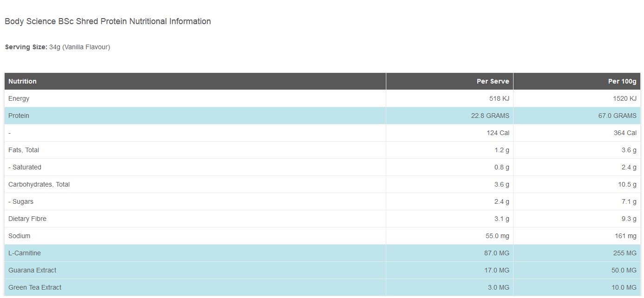Viewport: 644px width, 298px height.
Task: Click the '518 KJ' cell
Action: click(449, 98)
